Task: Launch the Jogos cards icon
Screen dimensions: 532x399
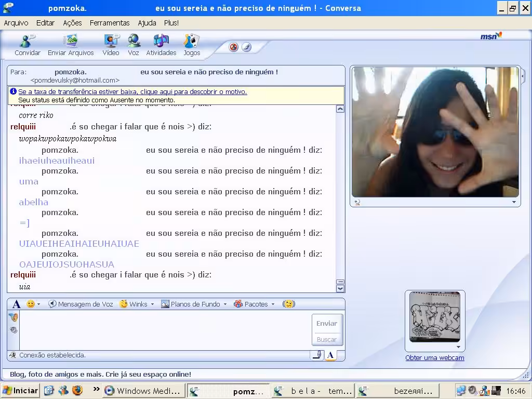Action: coord(192,45)
